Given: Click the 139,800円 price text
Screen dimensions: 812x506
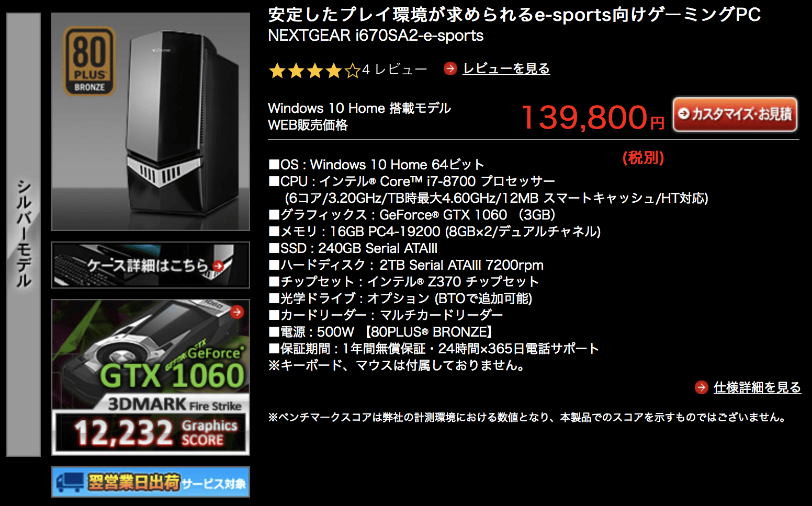Looking at the screenshot, I should 592,117.
